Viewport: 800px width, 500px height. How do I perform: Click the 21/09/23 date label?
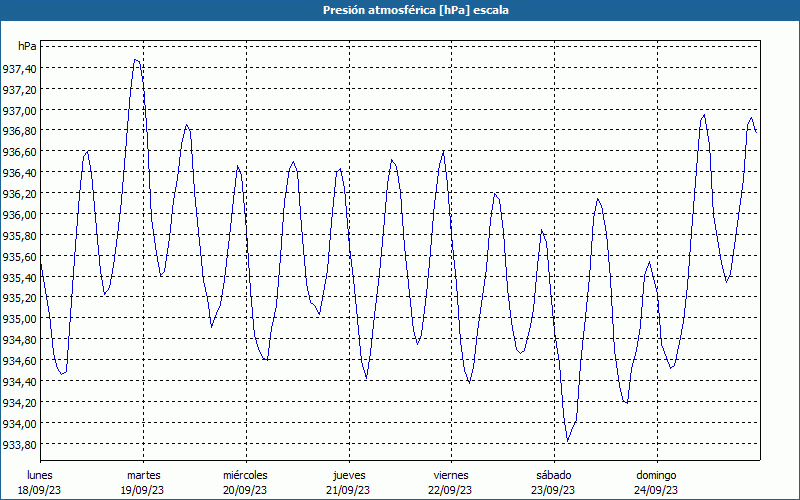pos(348,490)
